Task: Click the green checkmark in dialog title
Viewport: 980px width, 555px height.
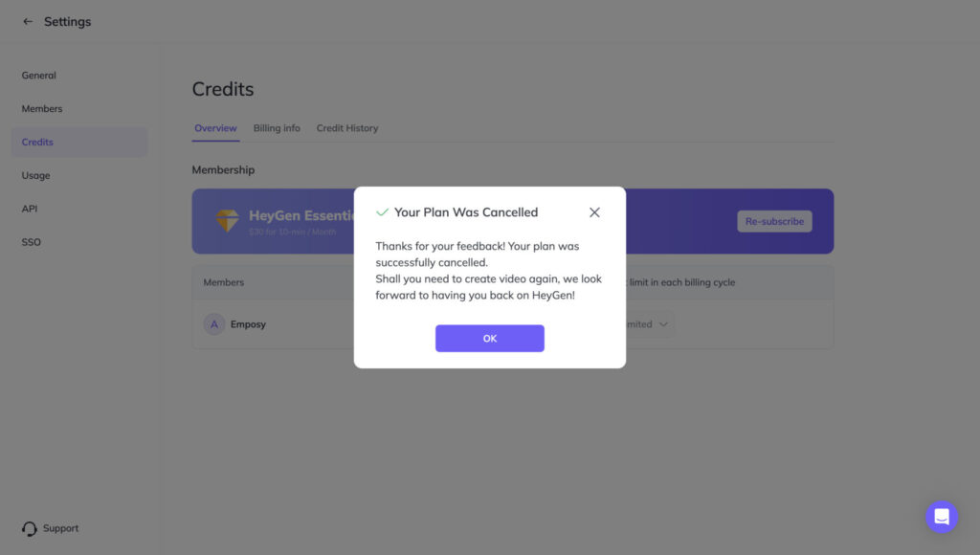Action: (x=382, y=212)
